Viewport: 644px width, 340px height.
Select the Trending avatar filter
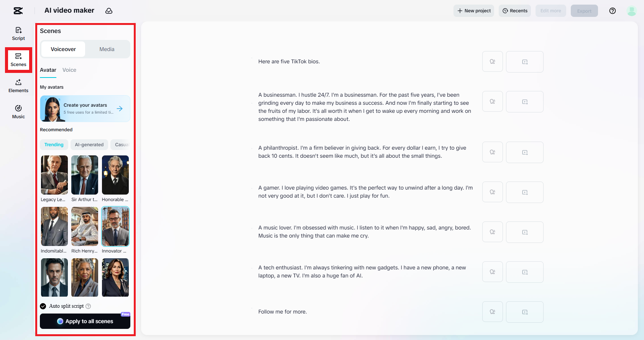pyautogui.click(x=54, y=145)
